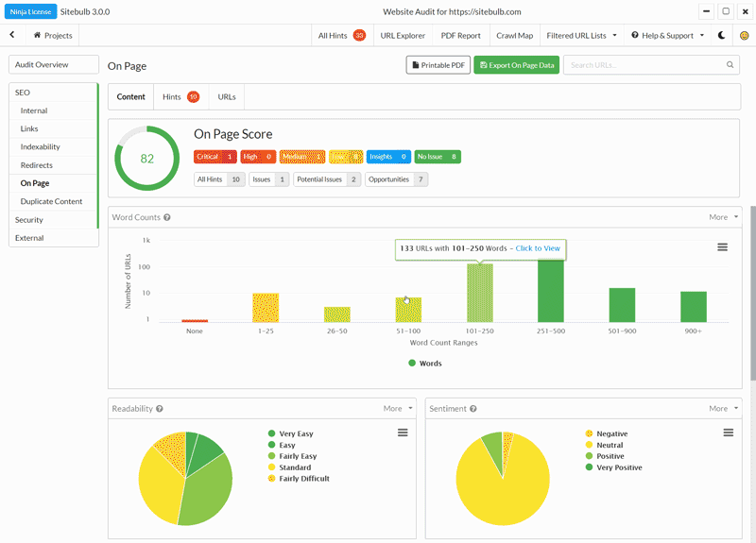Click the smiley face feedback icon
Image resolution: width=756 pixels, height=543 pixels.
[x=744, y=35]
